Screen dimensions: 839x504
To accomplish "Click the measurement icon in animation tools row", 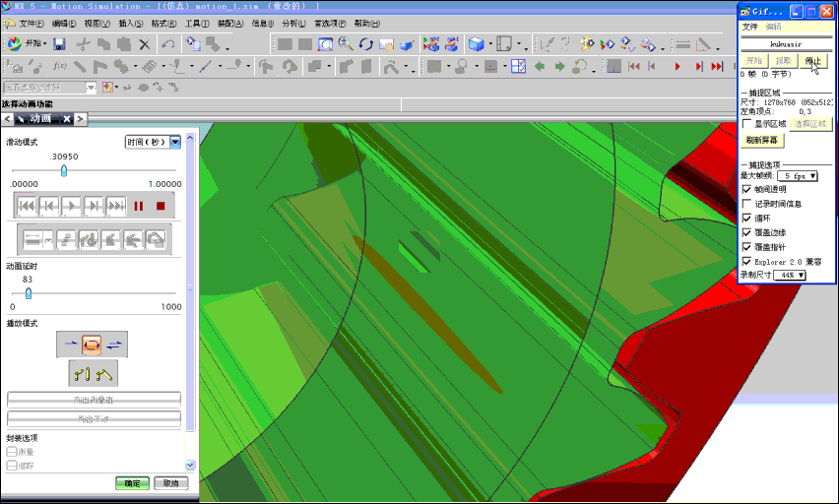I will [32, 240].
